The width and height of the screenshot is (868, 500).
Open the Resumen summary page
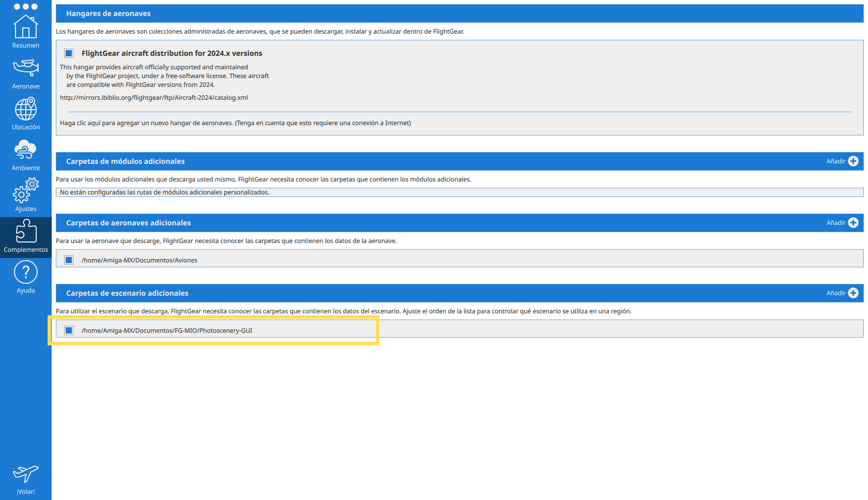click(x=26, y=32)
